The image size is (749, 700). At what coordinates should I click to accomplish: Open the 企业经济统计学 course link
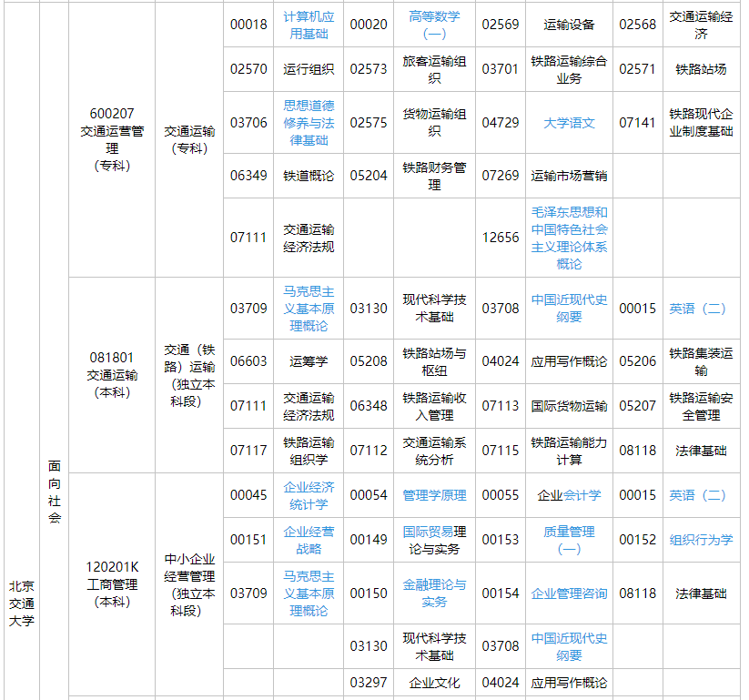pos(309,495)
